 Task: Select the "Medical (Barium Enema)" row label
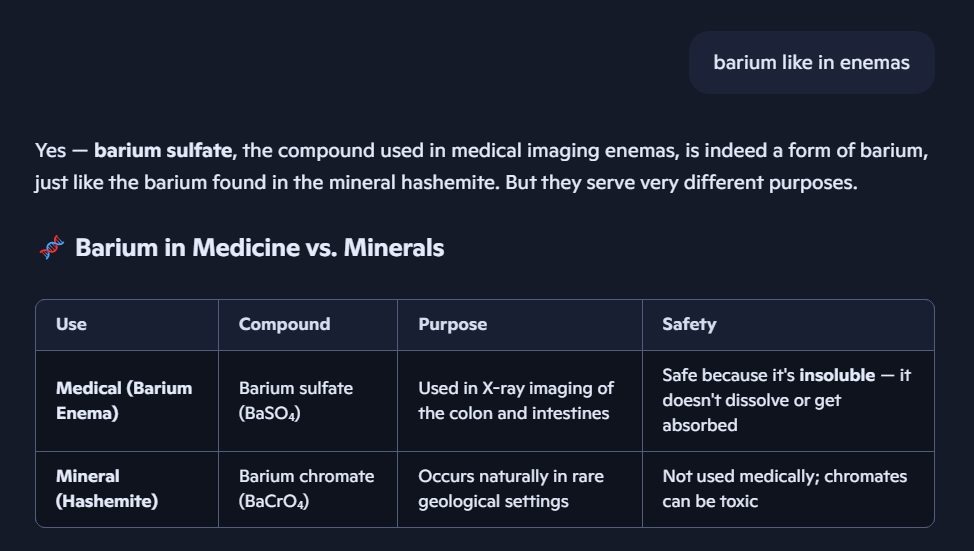(x=123, y=400)
